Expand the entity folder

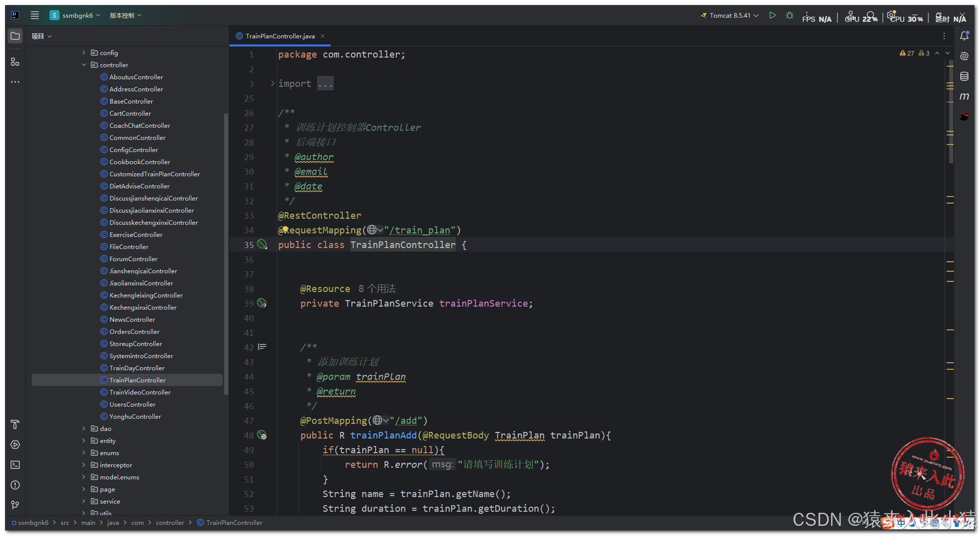point(84,441)
